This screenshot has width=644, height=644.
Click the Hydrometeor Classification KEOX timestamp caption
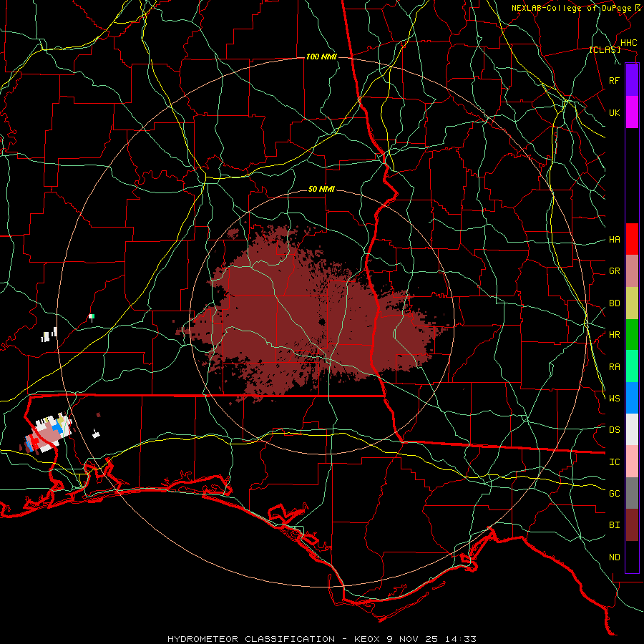(321, 639)
